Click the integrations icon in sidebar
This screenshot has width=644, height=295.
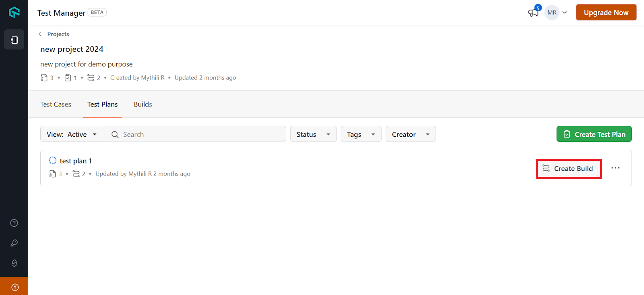[x=14, y=263]
